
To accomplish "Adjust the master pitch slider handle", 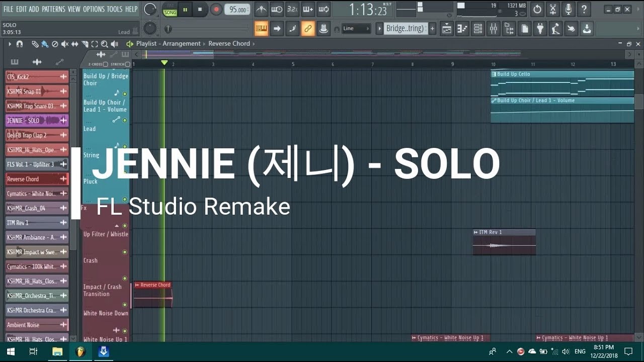I will [x=168, y=29].
